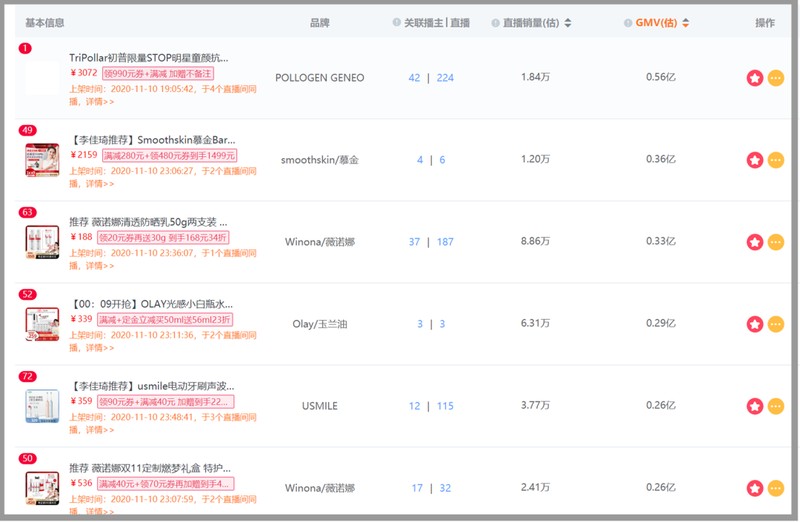Open the 薇诺娜清透防晒乳 product thumbnail

click(42, 242)
